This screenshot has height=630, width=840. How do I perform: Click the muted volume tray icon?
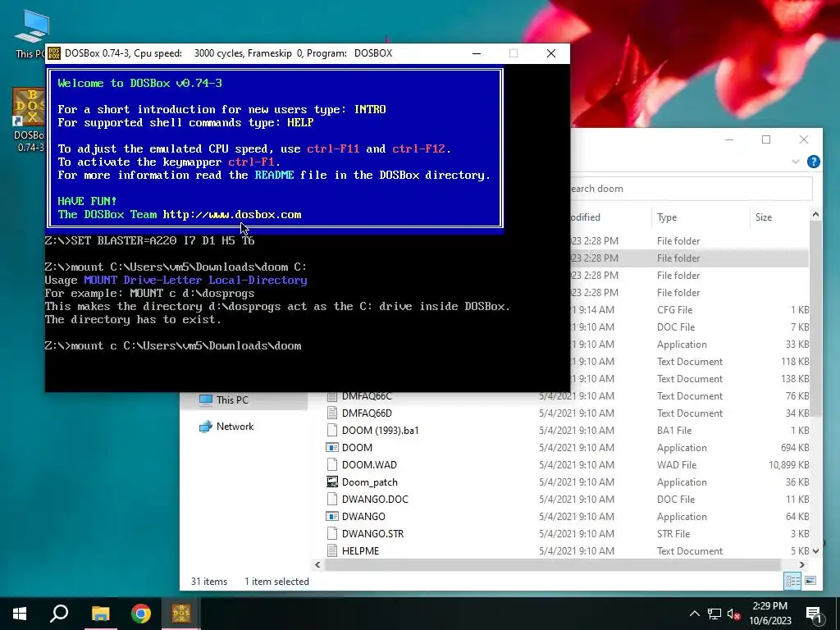point(734,614)
